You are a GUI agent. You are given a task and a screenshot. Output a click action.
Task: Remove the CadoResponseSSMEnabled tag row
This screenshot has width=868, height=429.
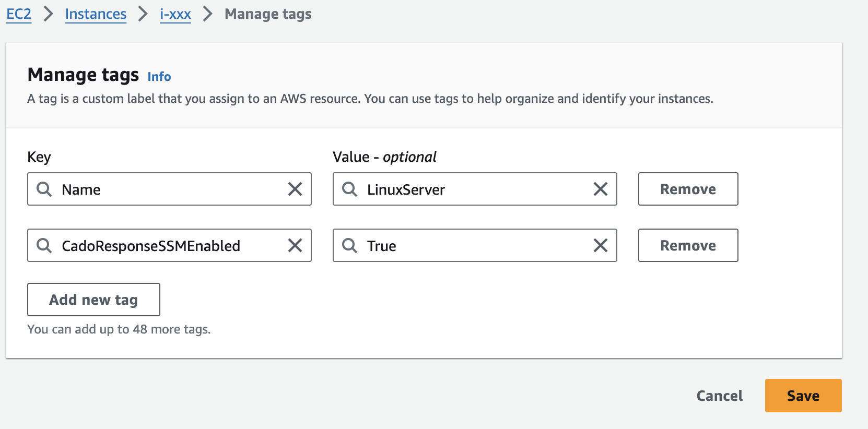point(688,245)
